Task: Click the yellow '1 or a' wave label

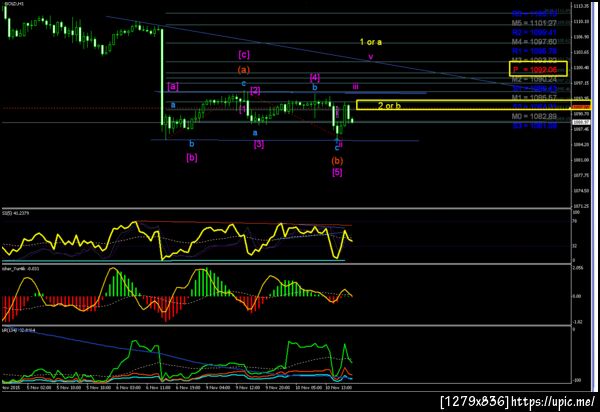Action: 370,42
